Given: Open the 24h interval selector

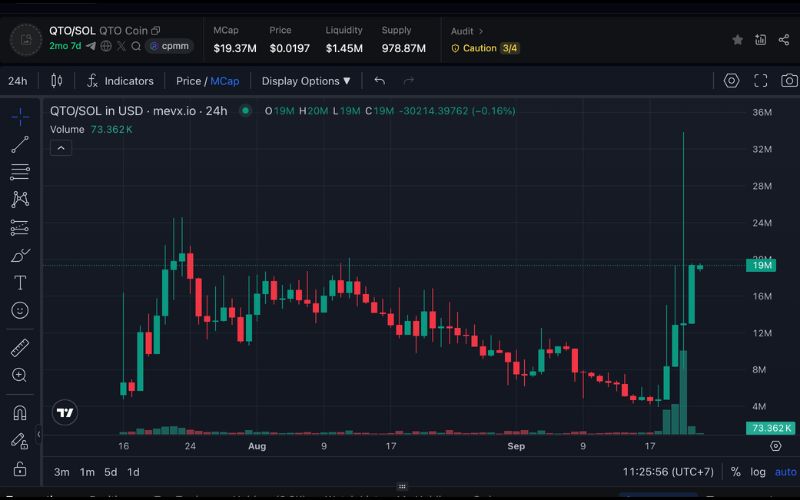Looking at the screenshot, I should 18,81.
